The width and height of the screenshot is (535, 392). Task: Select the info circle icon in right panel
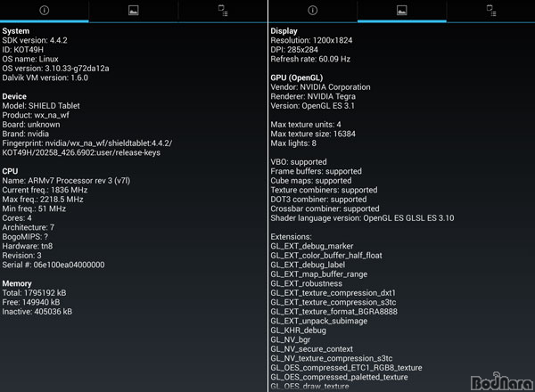pos(313,11)
